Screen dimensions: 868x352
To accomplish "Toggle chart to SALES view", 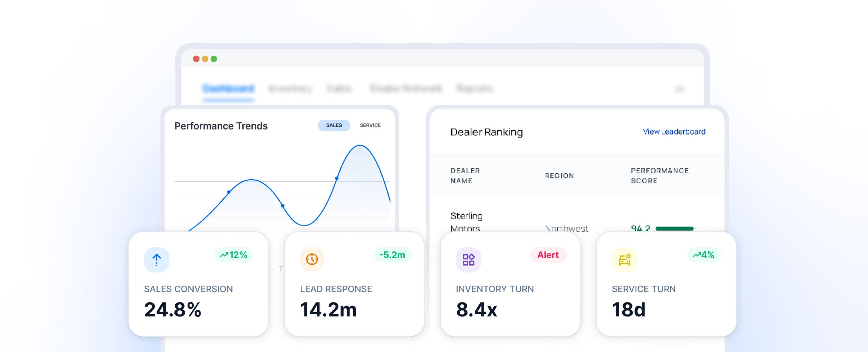I will pos(334,125).
